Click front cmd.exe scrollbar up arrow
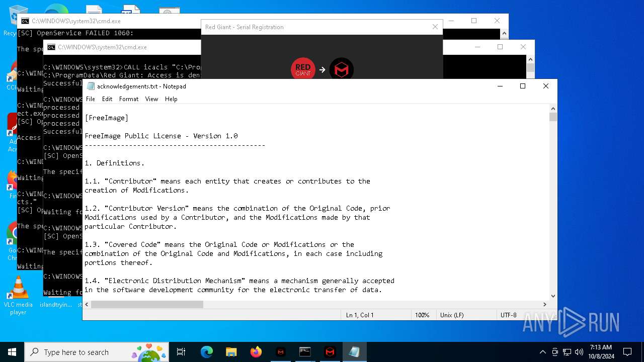Image resolution: width=644 pixels, height=362 pixels. [530, 58]
